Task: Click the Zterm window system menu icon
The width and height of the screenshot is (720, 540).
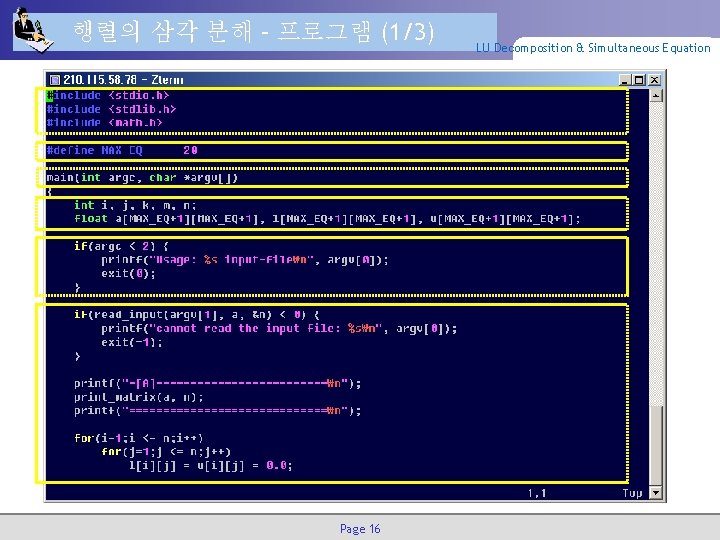Action: tap(55, 80)
